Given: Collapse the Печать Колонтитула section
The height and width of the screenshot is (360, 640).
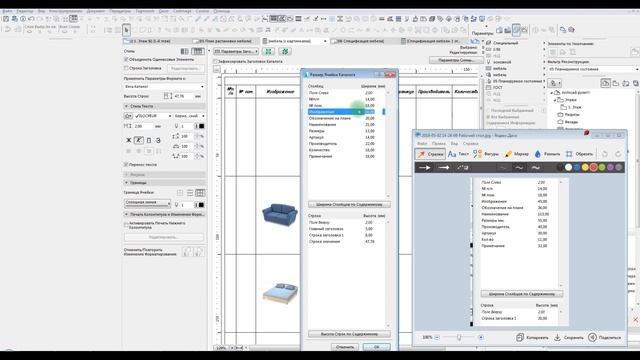Looking at the screenshot, I should (x=127, y=214).
